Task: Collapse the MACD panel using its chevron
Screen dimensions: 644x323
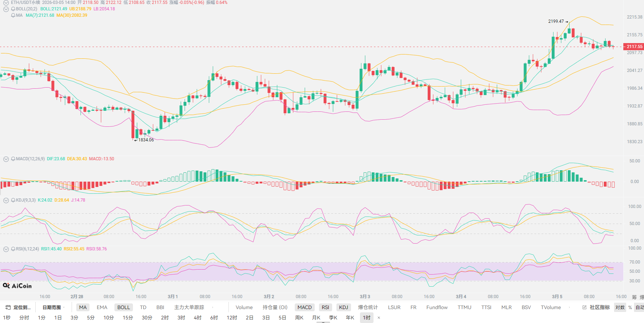Action: click(6, 159)
